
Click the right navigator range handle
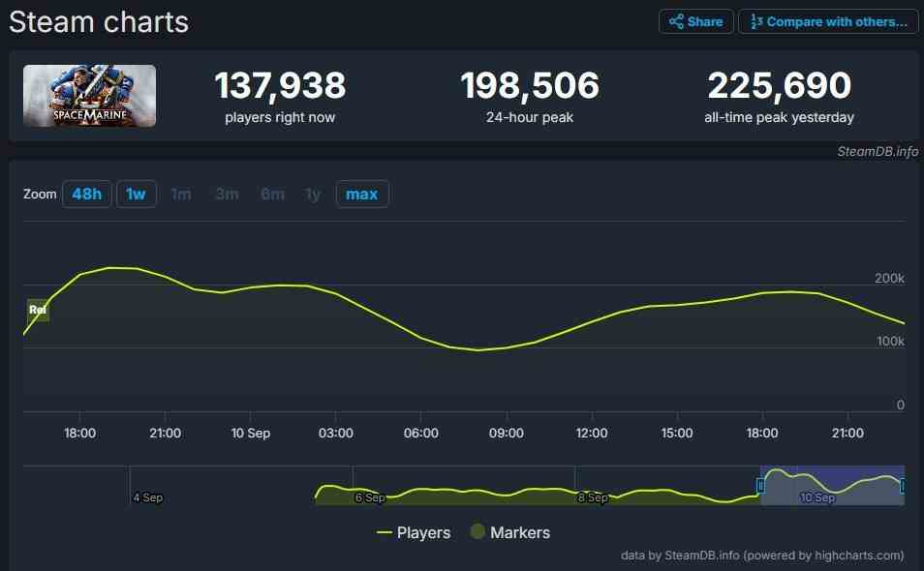[902, 486]
